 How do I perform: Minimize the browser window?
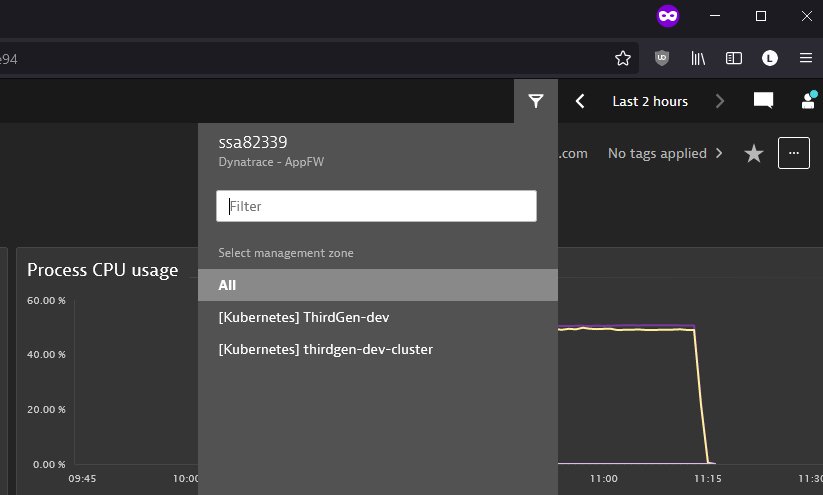pos(715,16)
